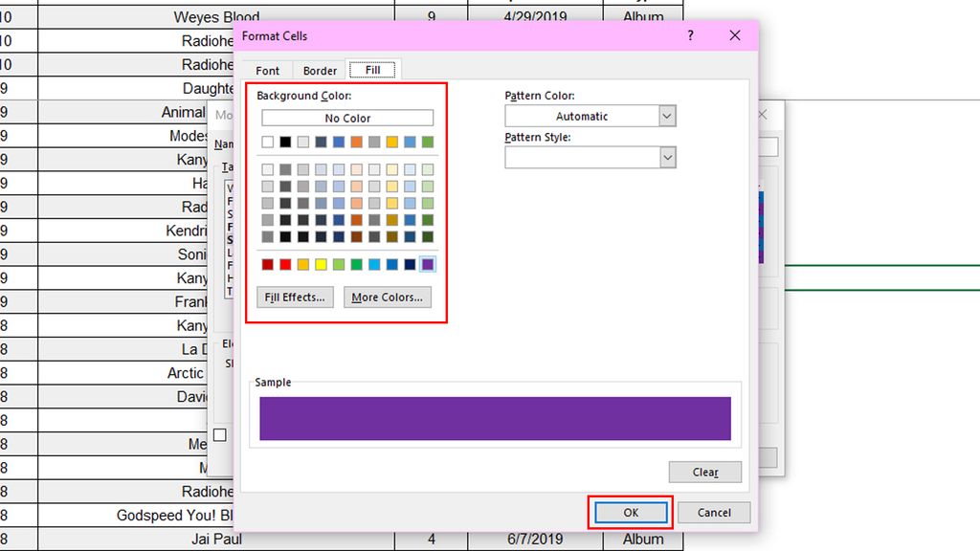Screen dimensions: 980x551
Task: Open the More Colors dialog
Action: (x=387, y=297)
